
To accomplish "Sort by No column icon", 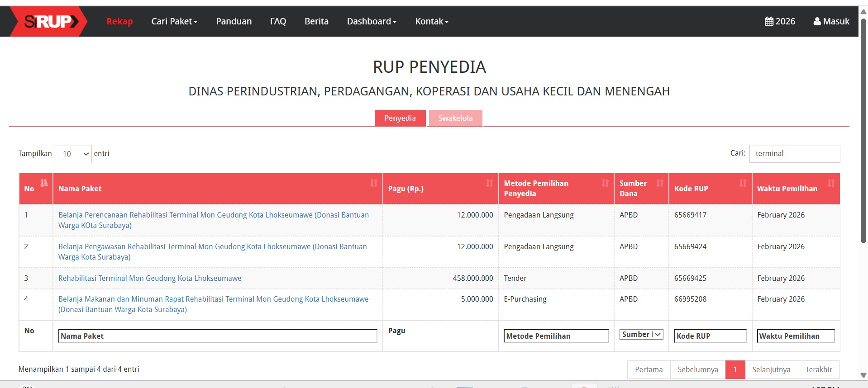I will coord(44,183).
